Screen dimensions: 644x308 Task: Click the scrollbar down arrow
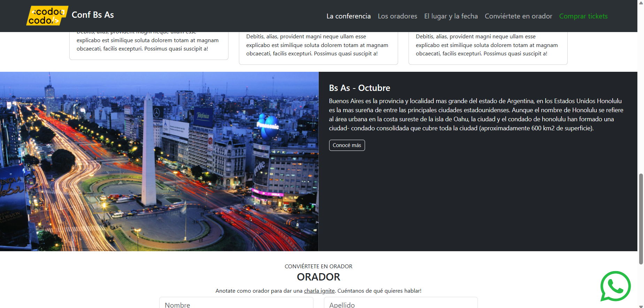(641, 306)
